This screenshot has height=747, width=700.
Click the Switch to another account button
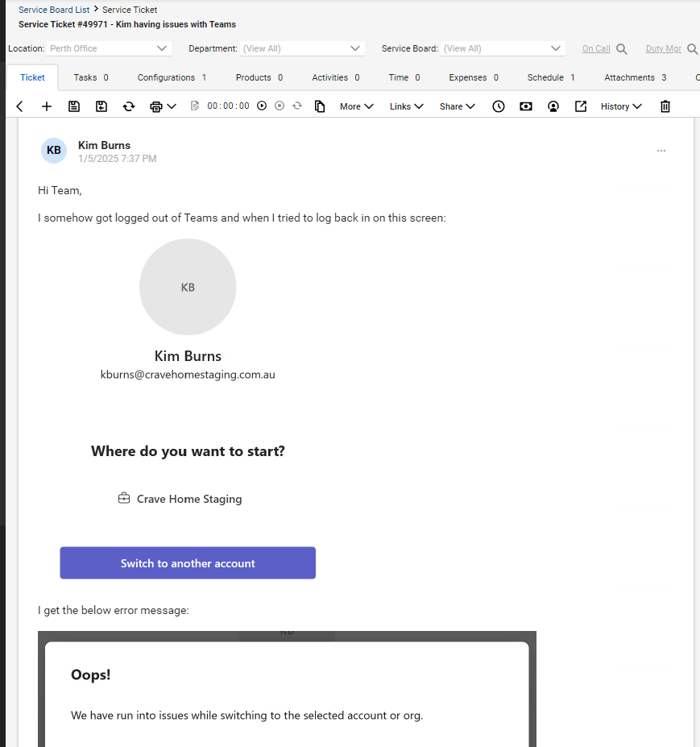[188, 563]
